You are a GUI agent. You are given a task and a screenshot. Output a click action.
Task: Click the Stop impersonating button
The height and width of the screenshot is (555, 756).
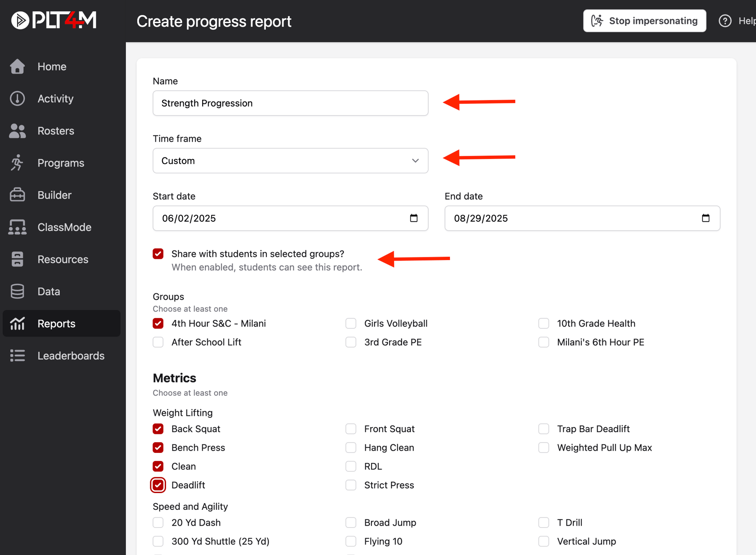click(645, 21)
